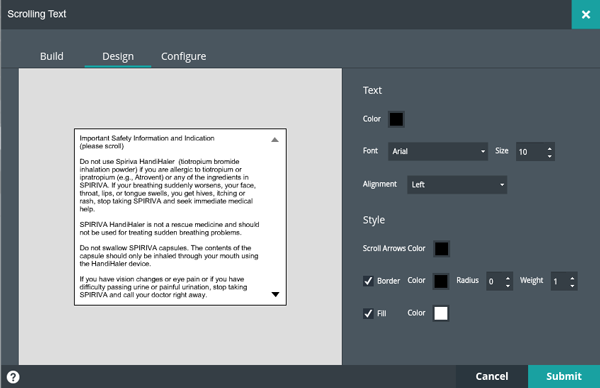The image size is (600, 388).
Task: Pick the Scroll Arrows Color swatch
Action: click(441, 249)
